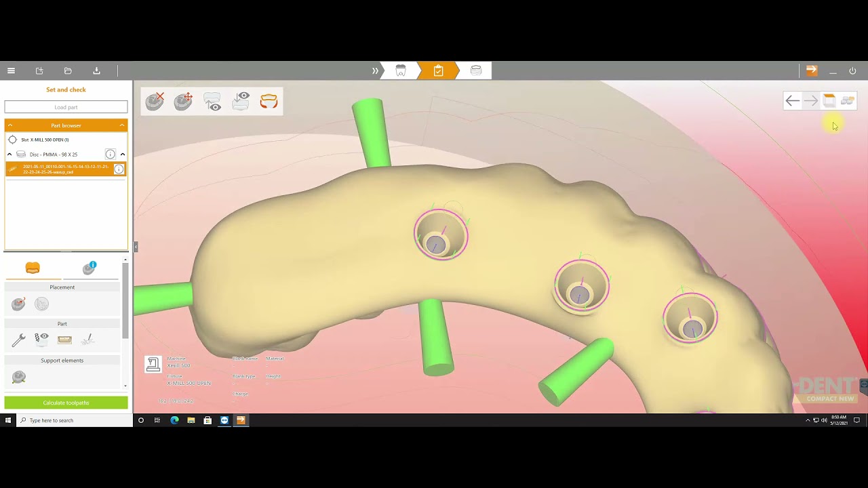868x488 pixels.
Task: Click the power icon at top right
Action: (852, 70)
